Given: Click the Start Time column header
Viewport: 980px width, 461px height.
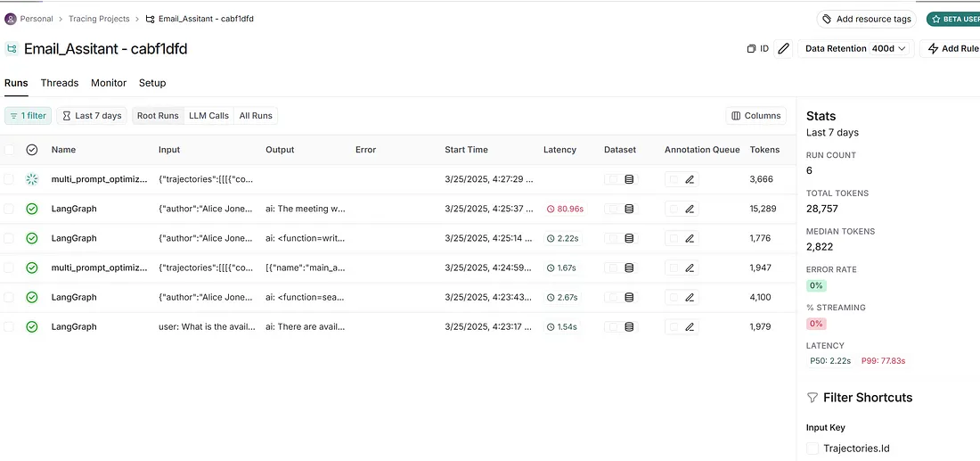Looking at the screenshot, I should coord(466,150).
